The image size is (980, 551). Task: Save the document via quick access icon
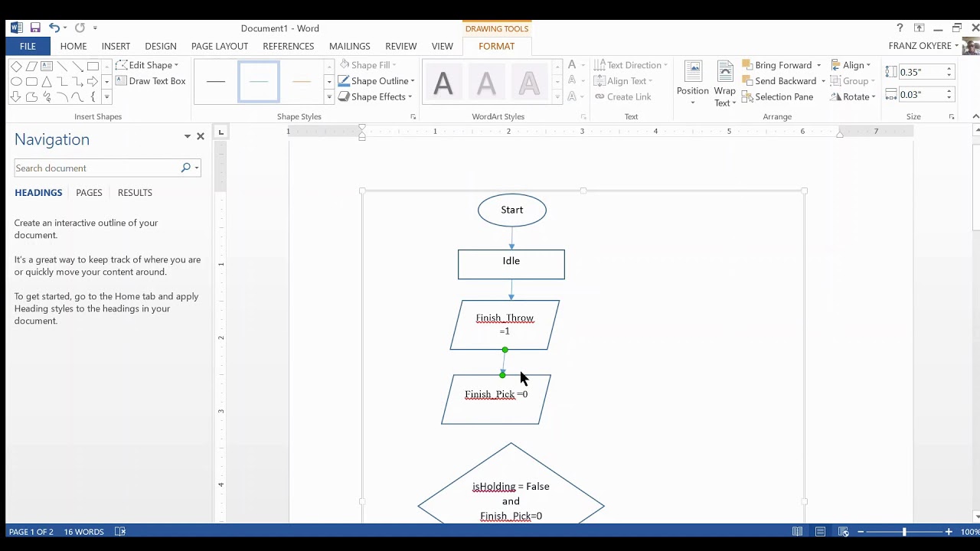(x=35, y=28)
